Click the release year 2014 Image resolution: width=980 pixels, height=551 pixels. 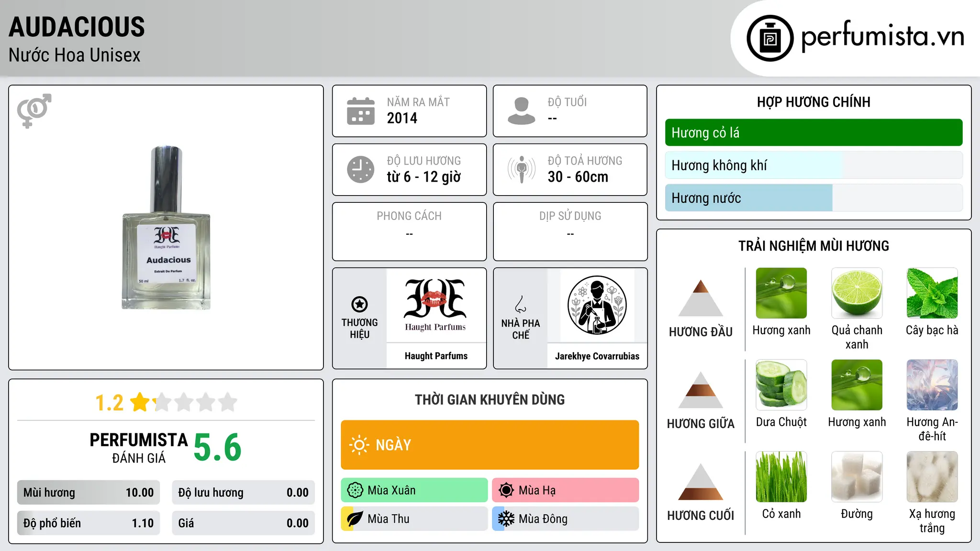tap(402, 118)
